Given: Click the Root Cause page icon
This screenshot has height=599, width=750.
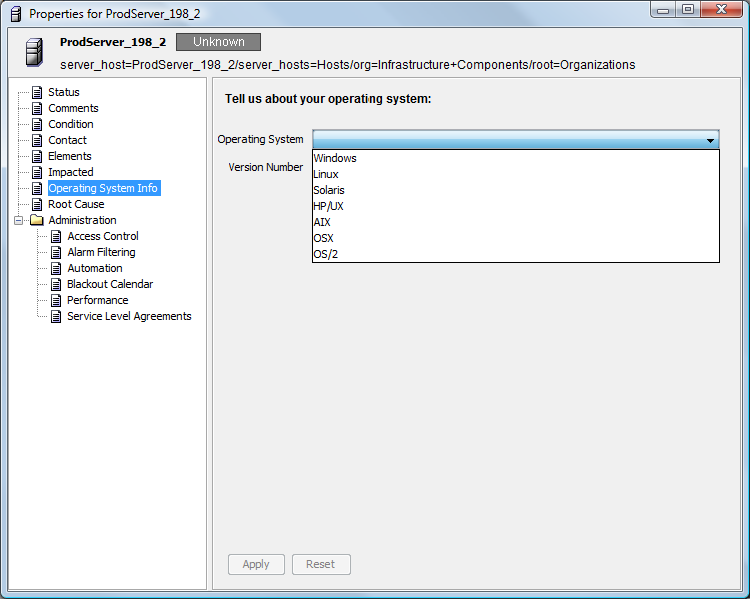Looking at the screenshot, I should coord(37,204).
